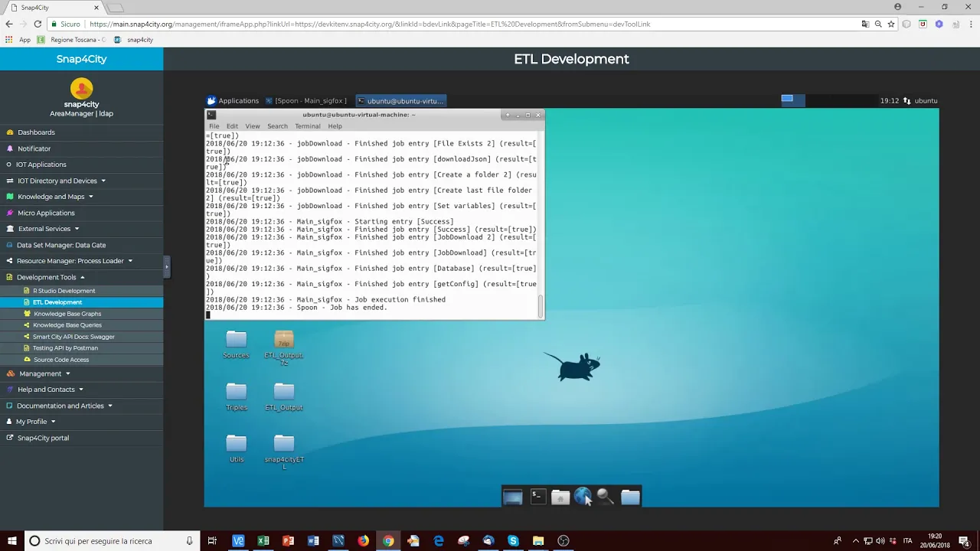Open Excel from Windows taskbar
The height and width of the screenshot is (551, 980).
[263, 541]
